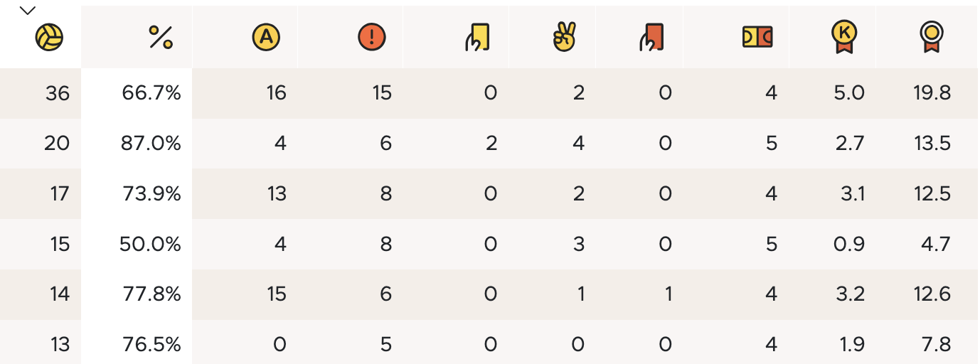Click the red exclamation fouls icon

pyautogui.click(x=371, y=38)
